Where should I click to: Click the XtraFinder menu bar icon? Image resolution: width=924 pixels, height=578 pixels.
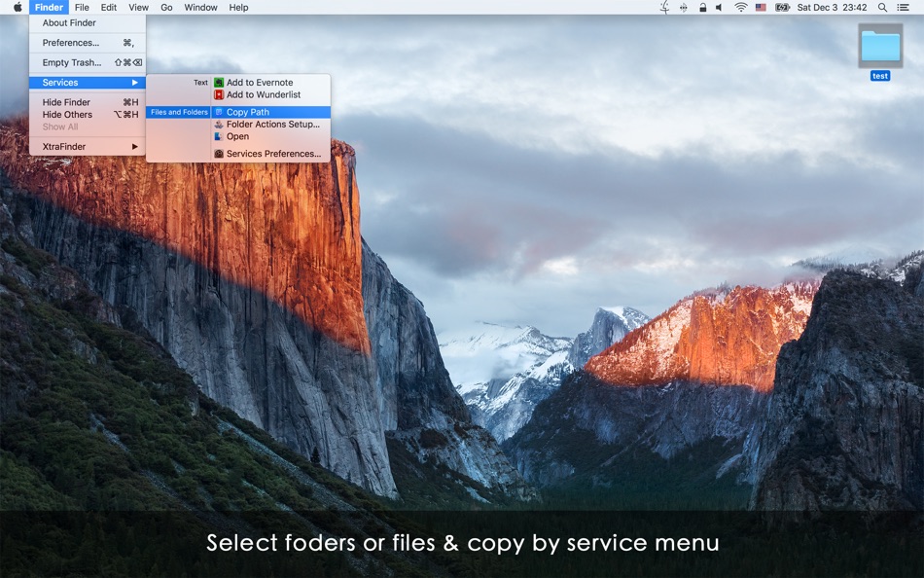[x=664, y=7]
